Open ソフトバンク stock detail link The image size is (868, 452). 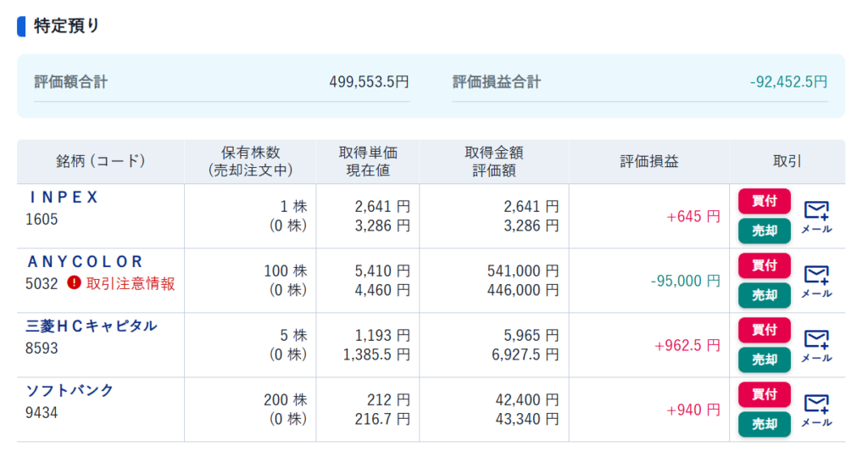click(x=70, y=391)
